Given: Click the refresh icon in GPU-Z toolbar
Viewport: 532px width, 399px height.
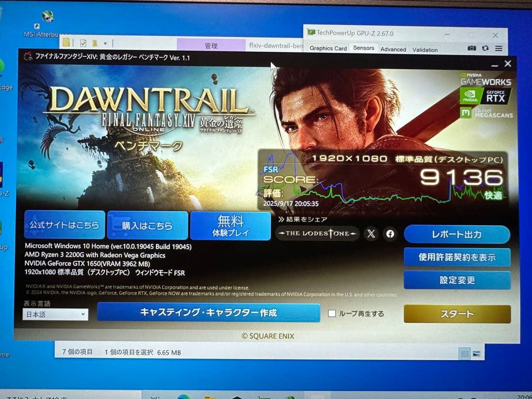Looking at the screenshot, I should click(484, 48).
